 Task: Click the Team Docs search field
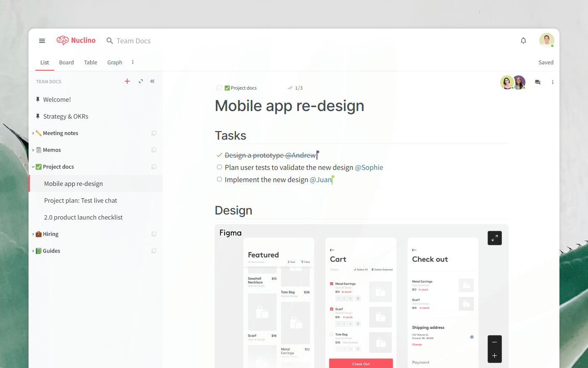point(134,41)
